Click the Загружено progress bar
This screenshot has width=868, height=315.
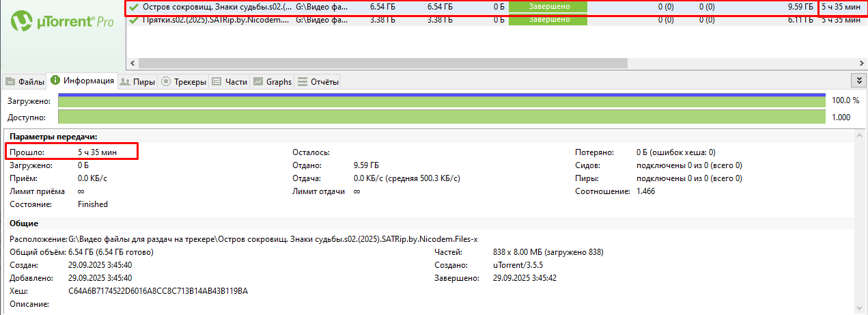pyautogui.click(x=441, y=101)
